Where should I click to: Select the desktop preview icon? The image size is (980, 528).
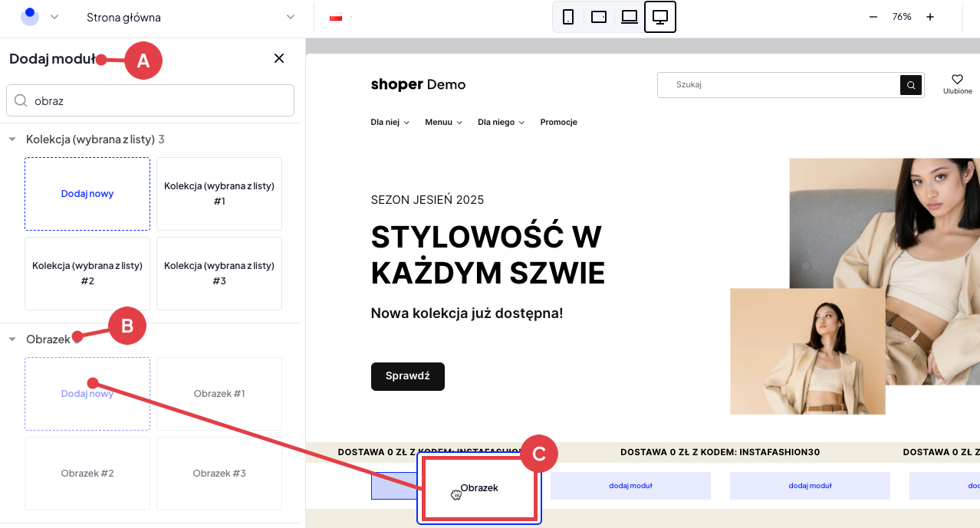point(659,16)
